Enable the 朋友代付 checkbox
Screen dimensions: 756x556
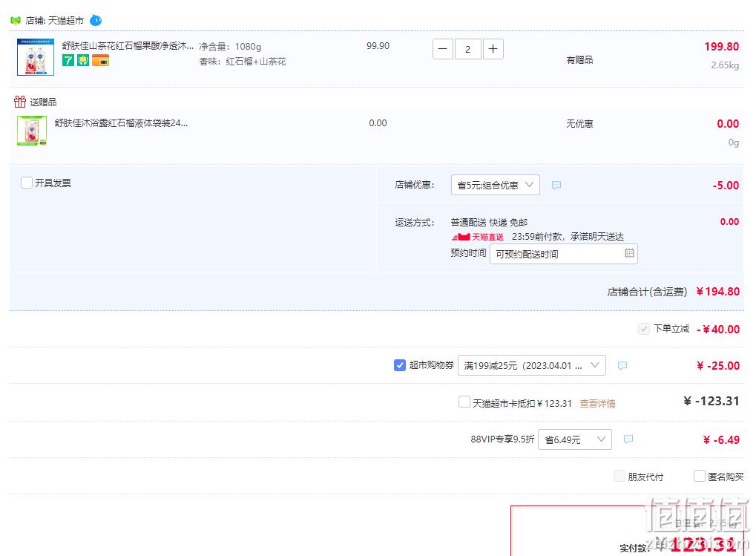619,477
